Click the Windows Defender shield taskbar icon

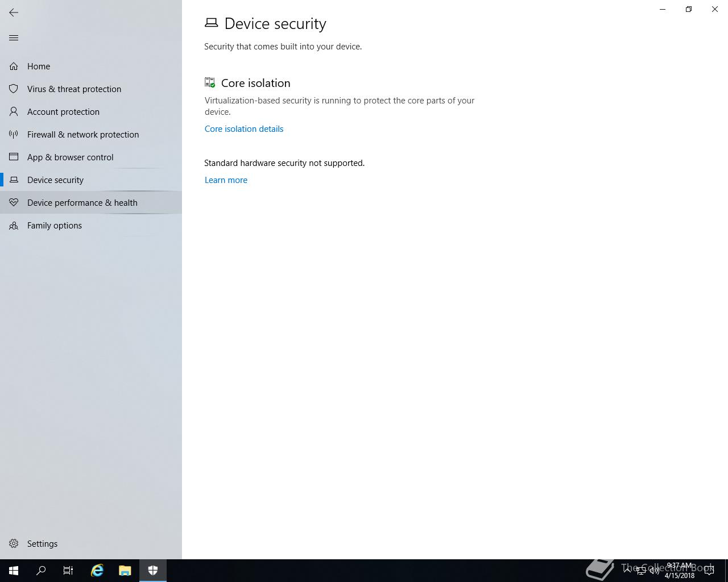[x=152, y=571]
